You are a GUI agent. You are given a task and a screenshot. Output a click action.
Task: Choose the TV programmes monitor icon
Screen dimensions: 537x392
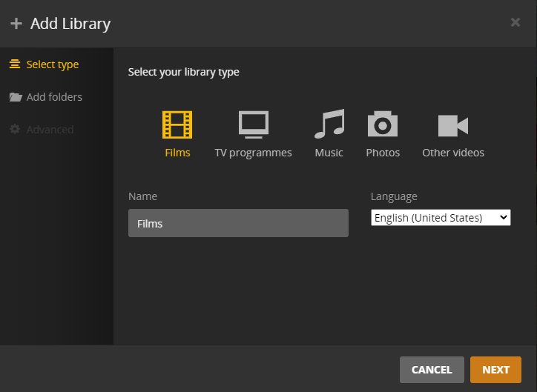point(254,124)
